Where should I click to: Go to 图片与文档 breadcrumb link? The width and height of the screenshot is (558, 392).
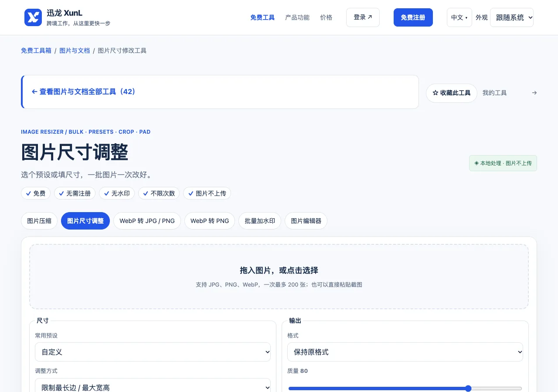tap(75, 51)
